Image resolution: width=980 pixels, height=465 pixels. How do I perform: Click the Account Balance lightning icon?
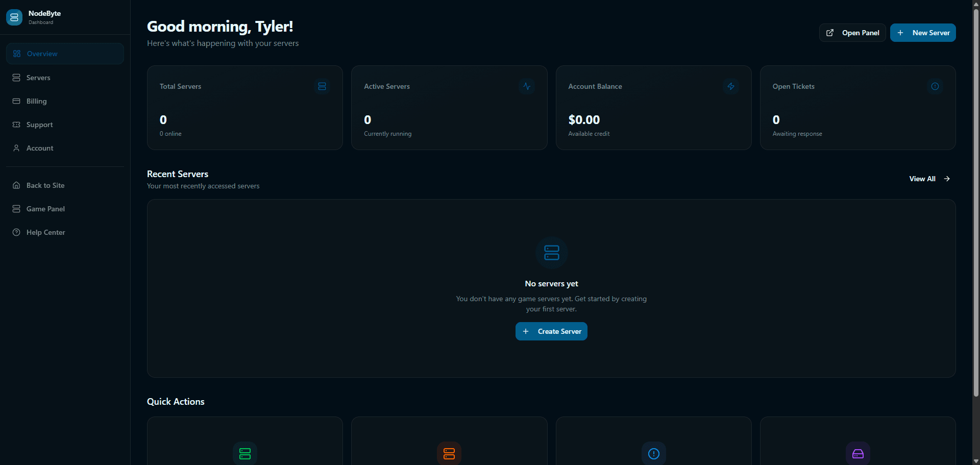pyautogui.click(x=731, y=86)
